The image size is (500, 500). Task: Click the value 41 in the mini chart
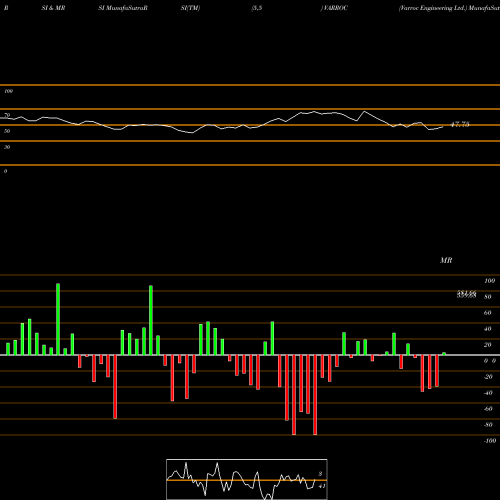tap(322, 486)
